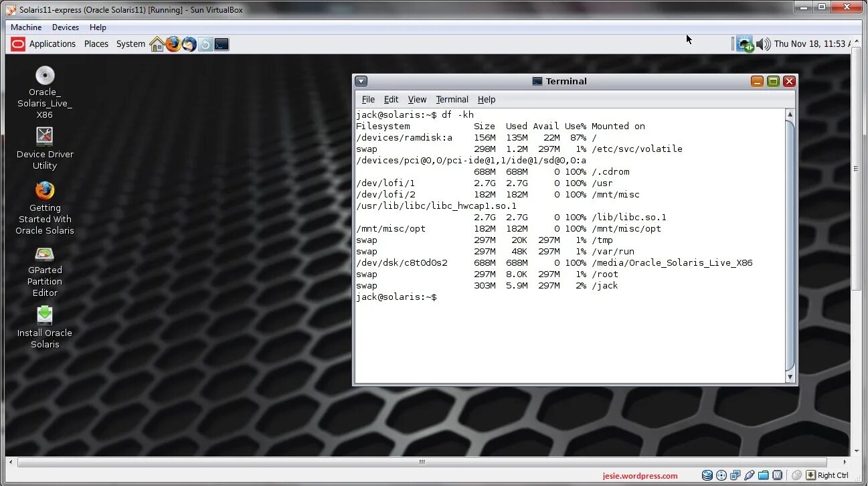The width and height of the screenshot is (868, 486).
Task: Click the keyboard capture arrow indicator
Action: [x=810, y=475]
